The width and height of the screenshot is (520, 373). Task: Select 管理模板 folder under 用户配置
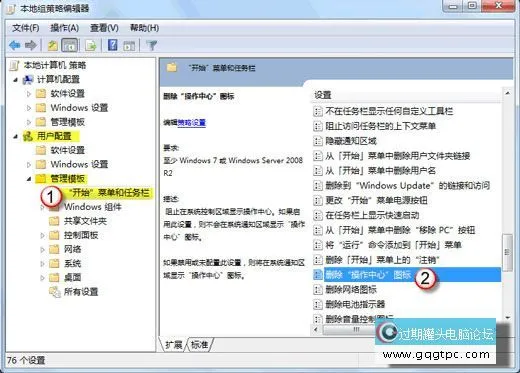(67, 179)
